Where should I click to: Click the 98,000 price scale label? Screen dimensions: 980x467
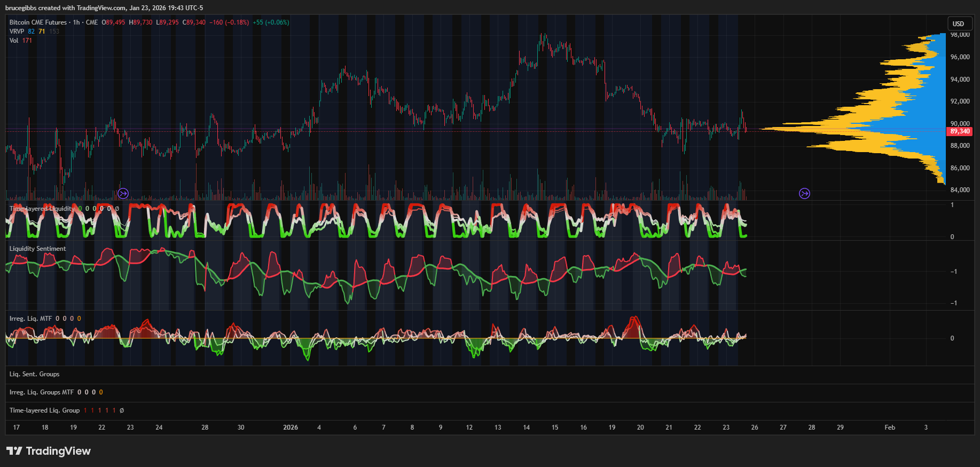click(x=960, y=35)
